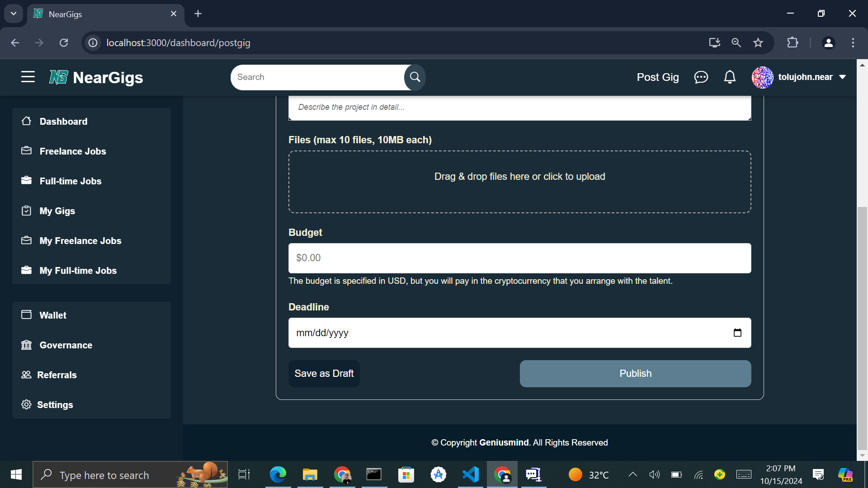Bookmark this page with star icon
Viewport: 868px width, 488px height.
758,43
